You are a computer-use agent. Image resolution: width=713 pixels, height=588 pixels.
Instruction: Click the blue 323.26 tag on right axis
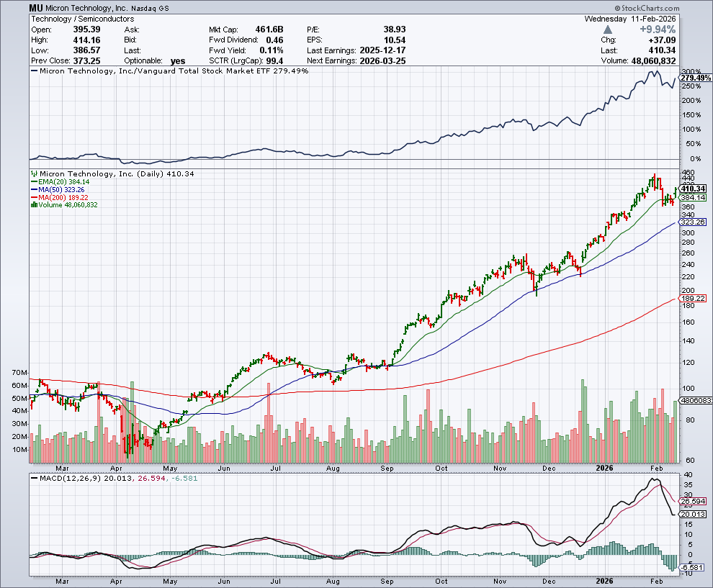(x=693, y=222)
